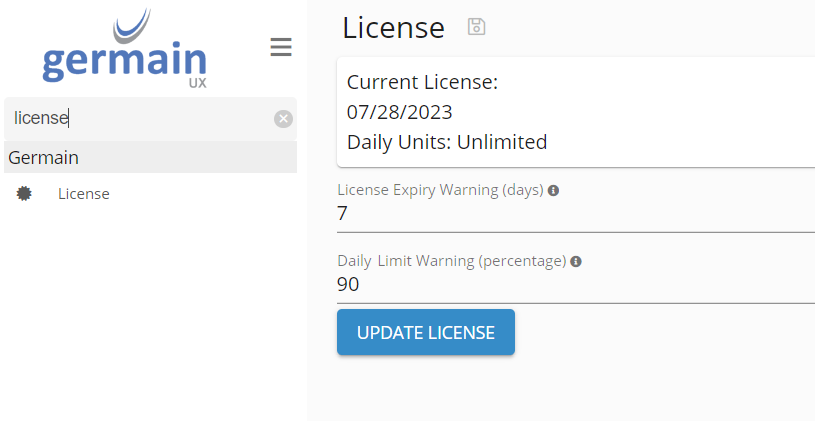Click the Current License label text
The width and height of the screenshot is (815, 421).
(422, 82)
